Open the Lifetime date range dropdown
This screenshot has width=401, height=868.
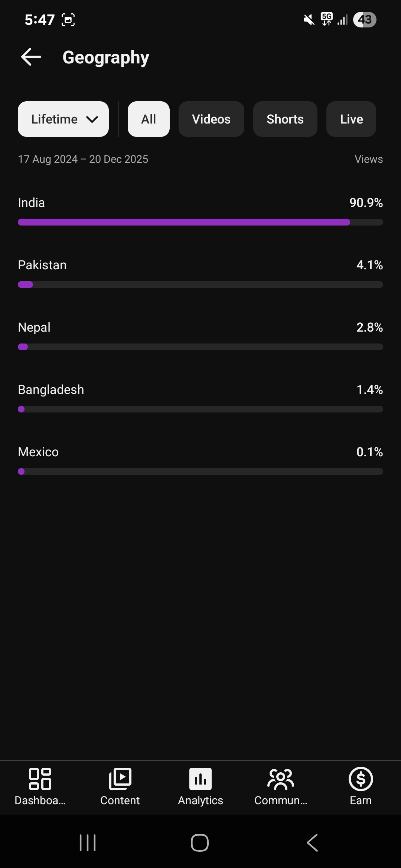(x=63, y=119)
